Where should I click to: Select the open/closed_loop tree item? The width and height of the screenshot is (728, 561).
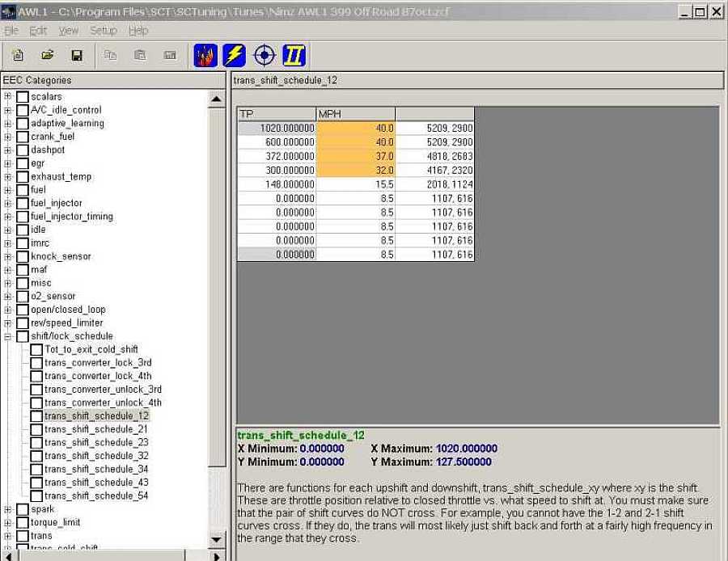[68, 310]
